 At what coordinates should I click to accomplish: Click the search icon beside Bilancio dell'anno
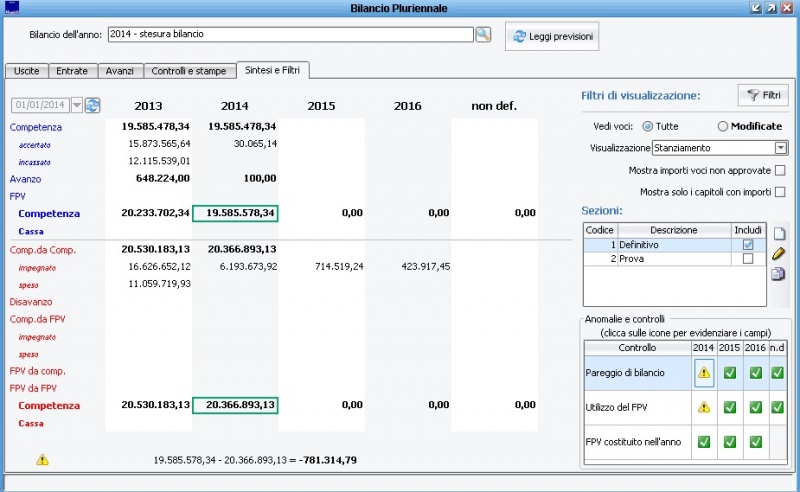(x=483, y=35)
